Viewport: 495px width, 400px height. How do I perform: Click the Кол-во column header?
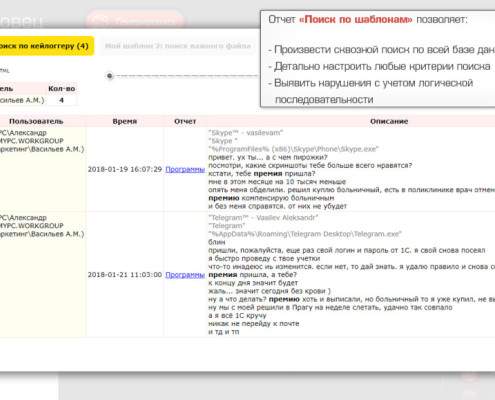click(x=62, y=89)
